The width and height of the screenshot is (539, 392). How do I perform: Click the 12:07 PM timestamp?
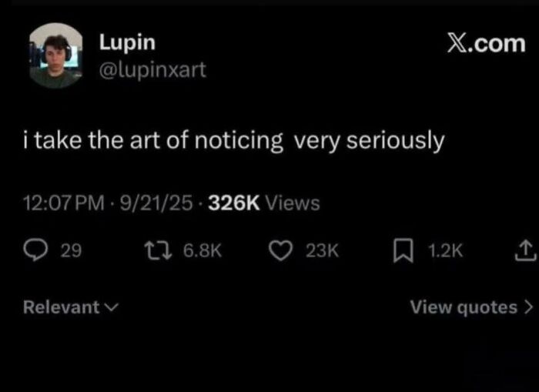pyautogui.click(x=64, y=203)
